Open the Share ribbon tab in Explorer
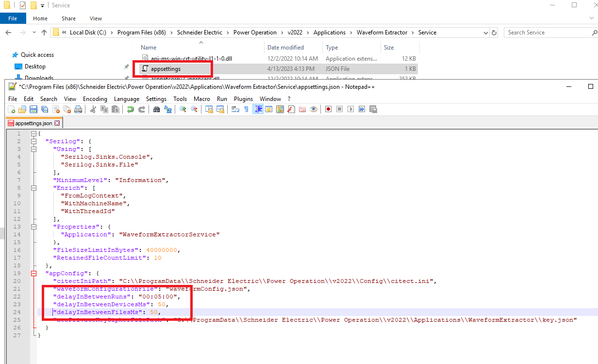Screen dimensions: 598x364 coord(68,18)
